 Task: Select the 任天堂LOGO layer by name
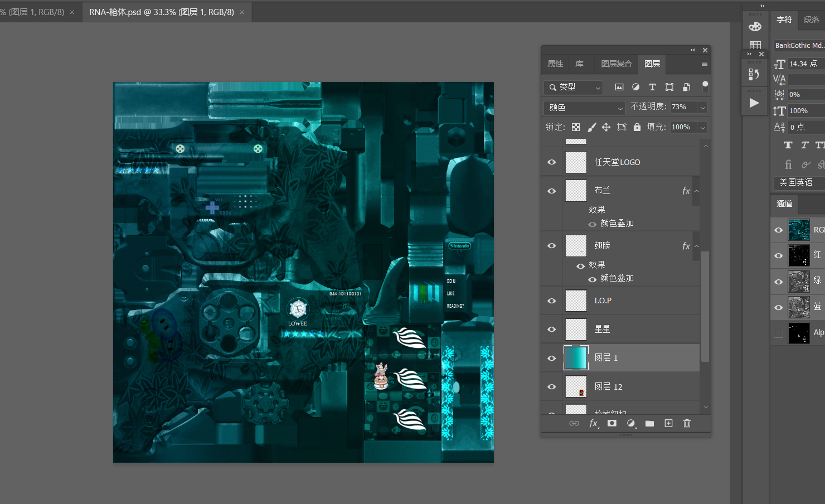click(x=617, y=162)
